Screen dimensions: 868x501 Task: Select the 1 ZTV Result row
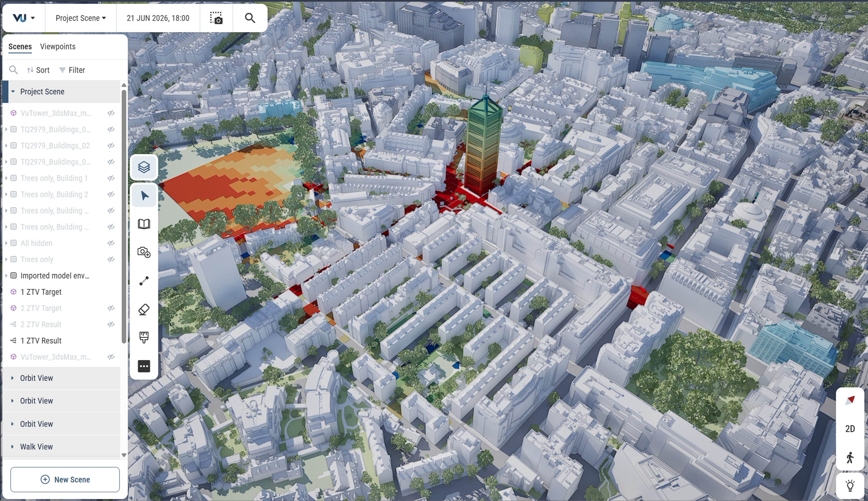(x=61, y=341)
